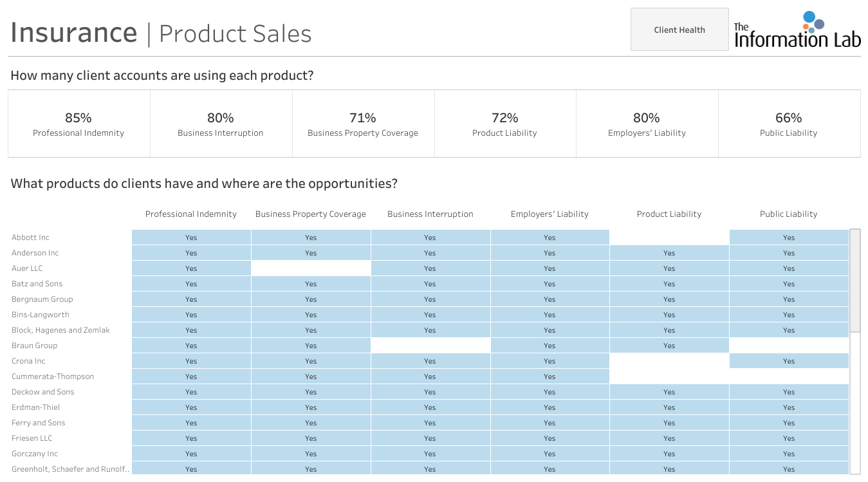Open the Client Health dashboard button
This screenshot has width=868, height=482.
[x=679, y=30]
